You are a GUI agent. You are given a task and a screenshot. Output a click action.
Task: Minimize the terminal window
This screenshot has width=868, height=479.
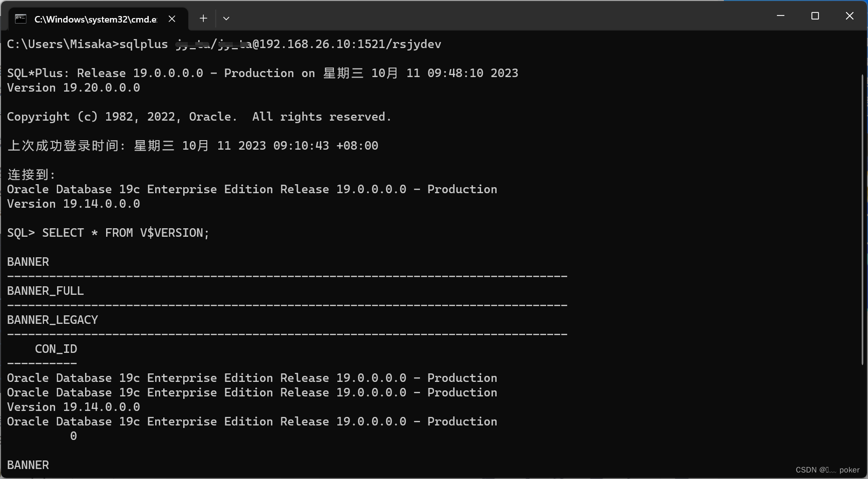point(780,16)
